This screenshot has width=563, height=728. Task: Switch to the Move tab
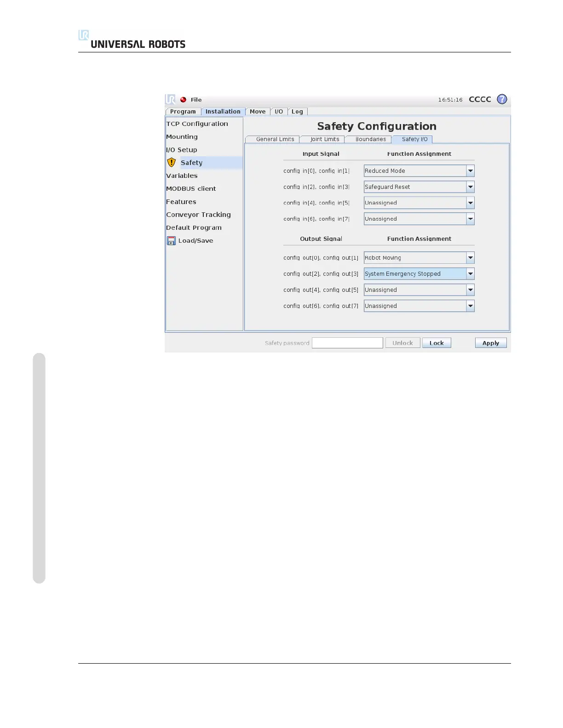coord(258,112)
